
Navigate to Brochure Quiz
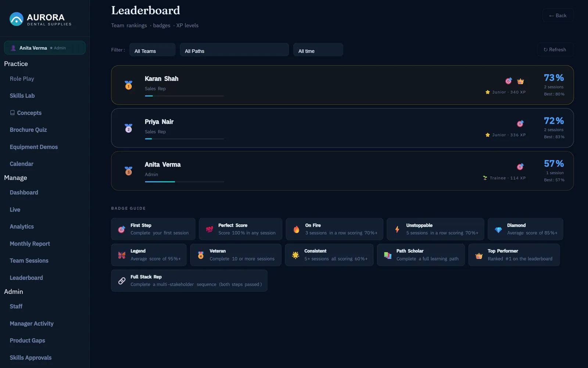point(28,130)
